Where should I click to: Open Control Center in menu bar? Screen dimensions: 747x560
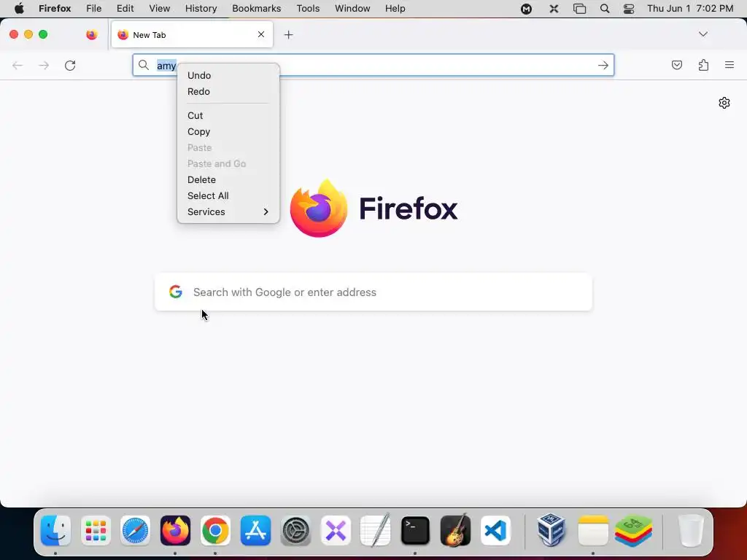(629, 9)
